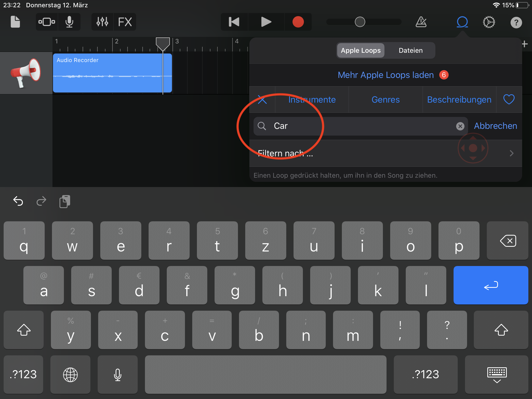532x399 pixels.
Task: Expand the Filtern nach row chevron
Action: 511,153
